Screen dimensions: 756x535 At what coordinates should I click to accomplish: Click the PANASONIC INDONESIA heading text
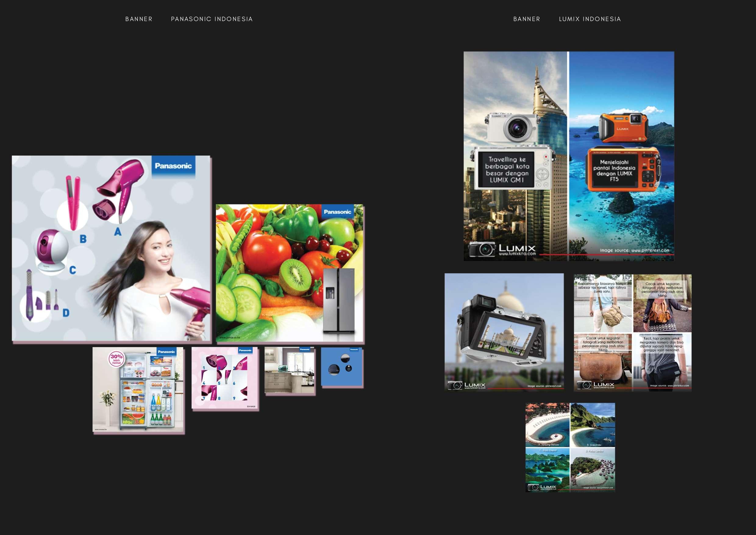click(212, 19)
